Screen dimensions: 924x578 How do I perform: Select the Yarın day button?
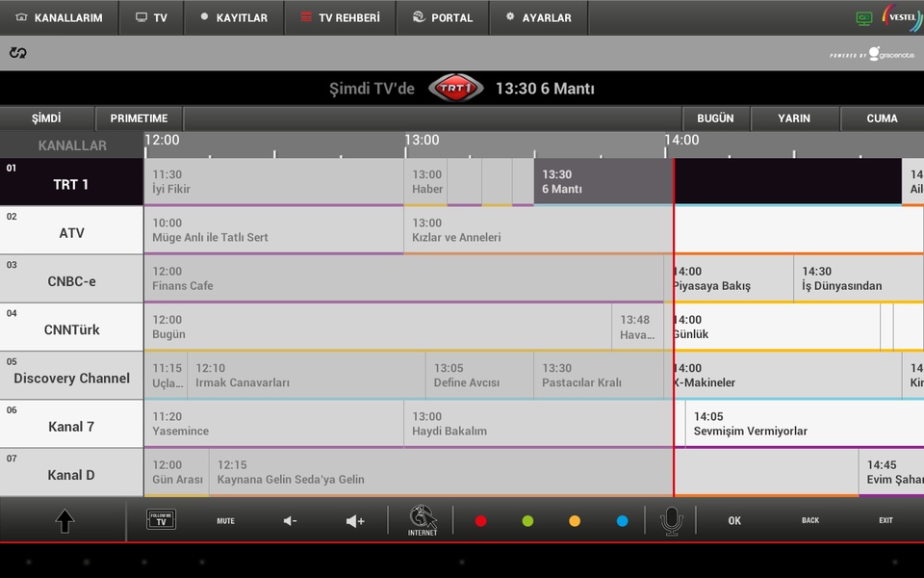coord(794,118)
